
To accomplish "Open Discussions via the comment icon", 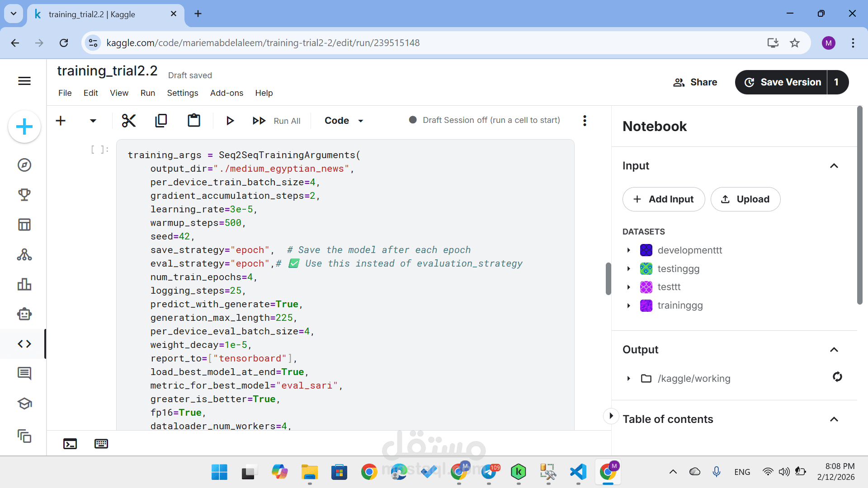I will coord(24,374).
